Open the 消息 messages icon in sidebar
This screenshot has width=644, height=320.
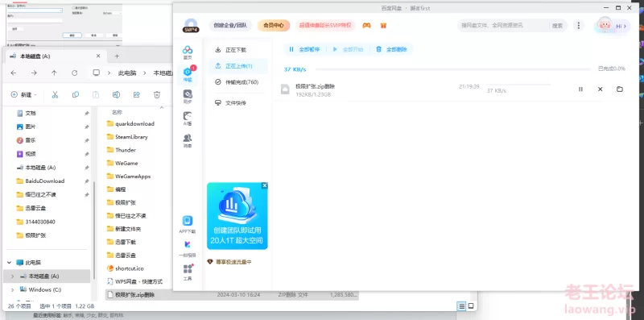click(x=188, y=140)
